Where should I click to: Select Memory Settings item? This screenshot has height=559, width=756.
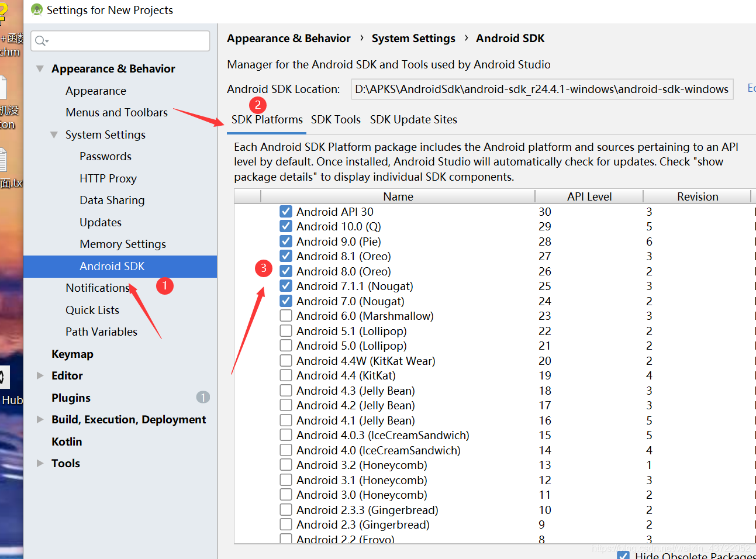click(x=123, y=244)
